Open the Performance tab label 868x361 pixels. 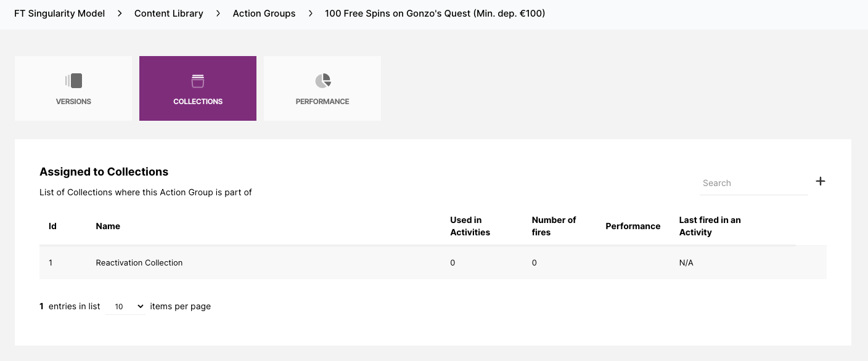(x=322, y=102)
